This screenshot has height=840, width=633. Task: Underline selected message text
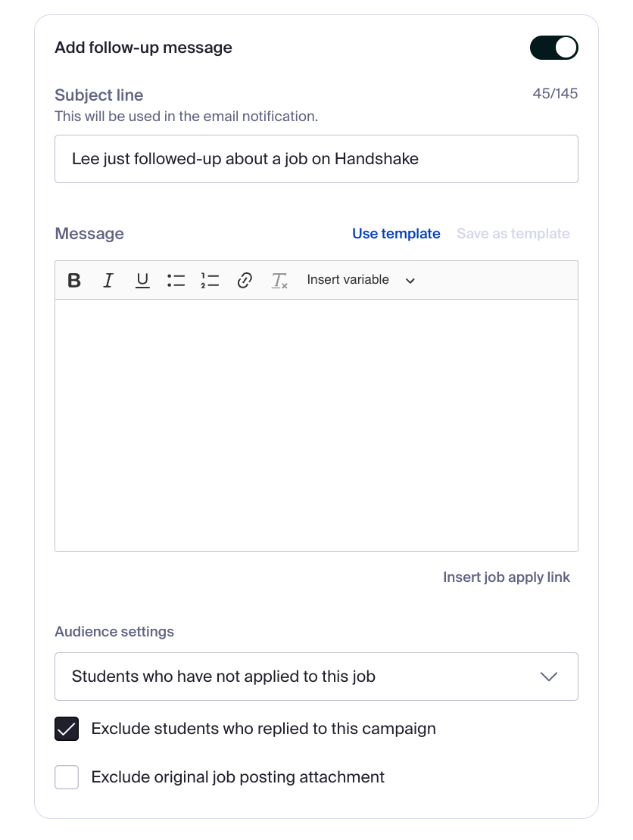tap(142, 280)
